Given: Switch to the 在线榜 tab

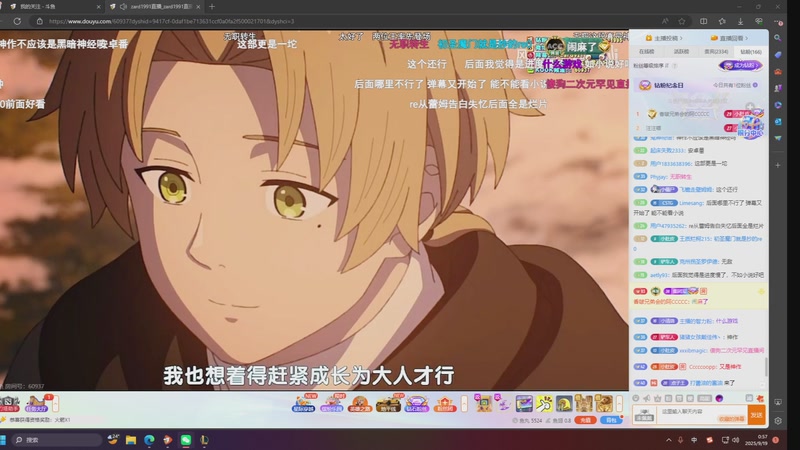Looking at the screenshot, I should point(646,52).
